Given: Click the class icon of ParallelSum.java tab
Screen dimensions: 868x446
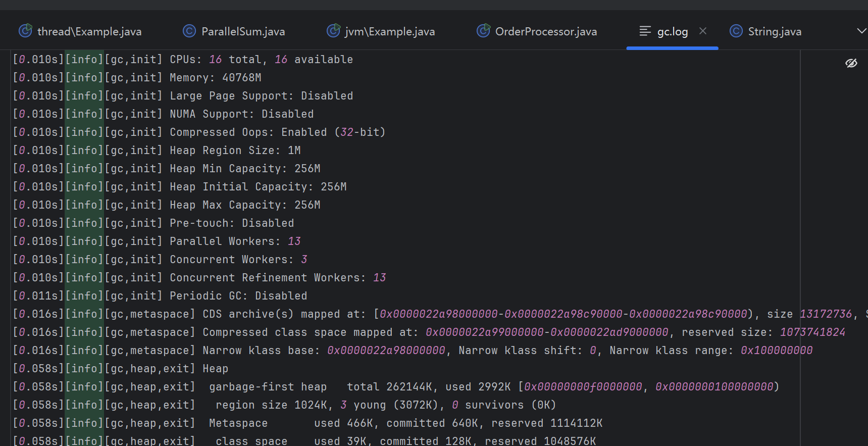Looking at the screenshot, I should (189, 31).
